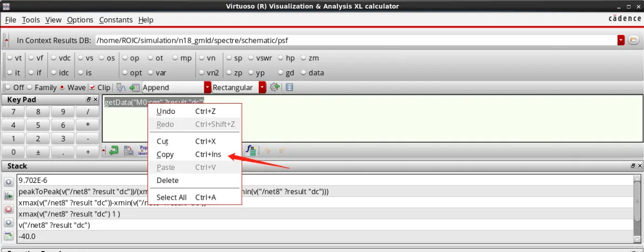
Task: Click the multiply (*) keypad key
Action: click(88, 125)
